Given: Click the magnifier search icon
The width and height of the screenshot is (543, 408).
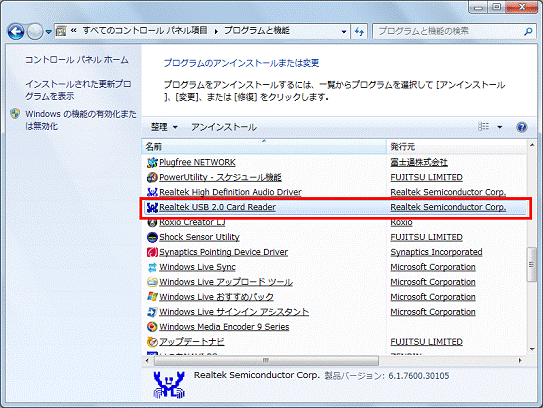Looking at the screenshot, I should pos(528,32).
